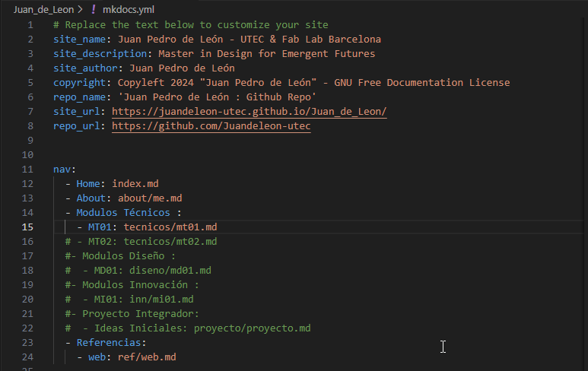
Task: Follow the github.com/Juandeleon-utec repo link
Action: point(211,125)
